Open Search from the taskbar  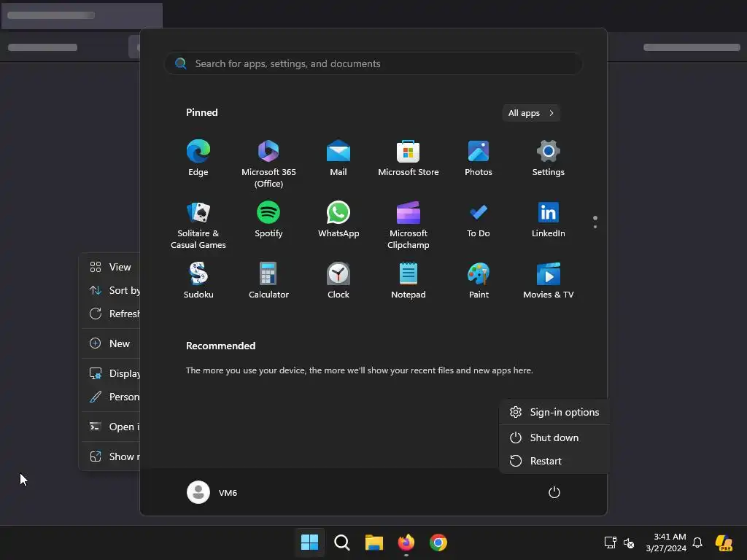(x=341, y=542)
